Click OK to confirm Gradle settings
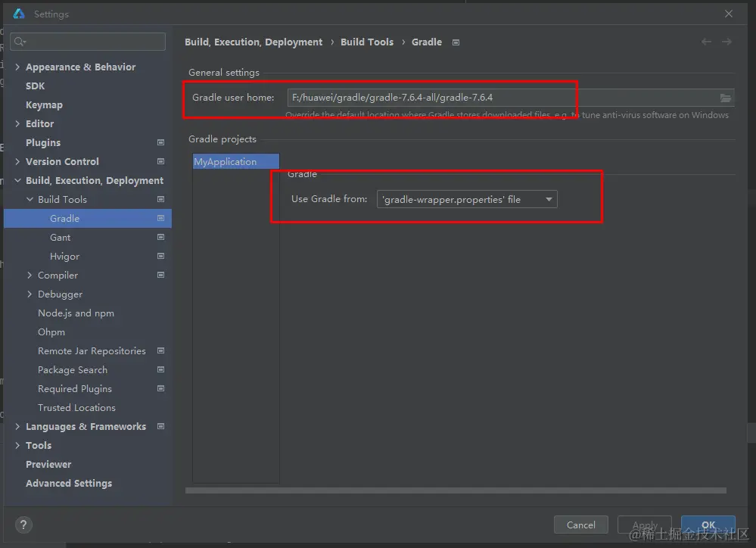This screenshot has height=548, width=756. (x=707, y=524)
